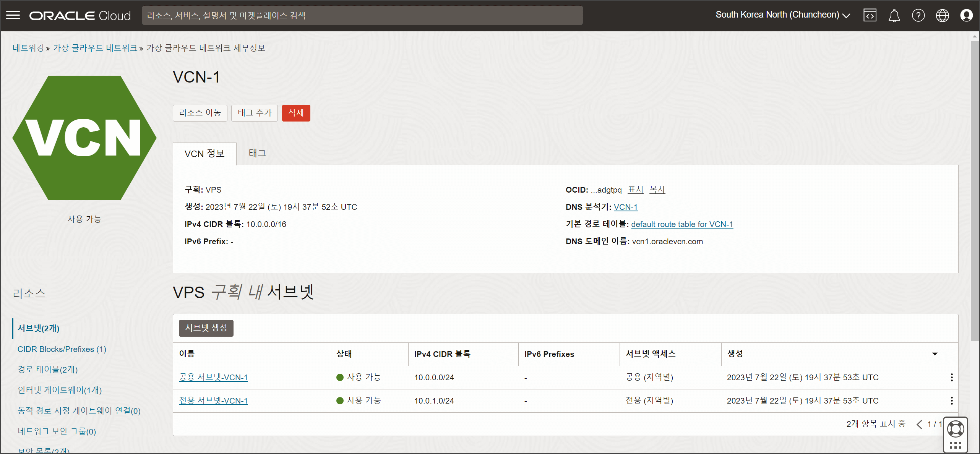Click the 서브넷 생성 button

(x=206, y=328)
